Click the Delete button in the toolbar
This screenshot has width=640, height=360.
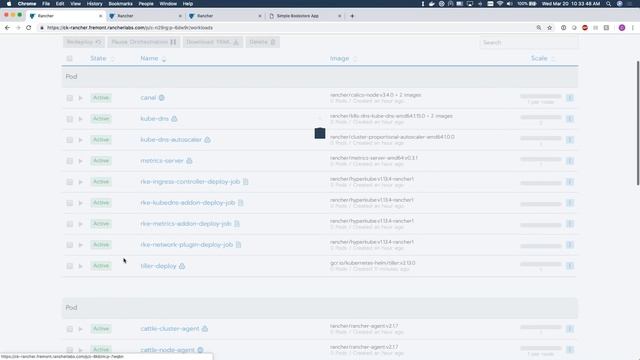click(x=262, y=42)
